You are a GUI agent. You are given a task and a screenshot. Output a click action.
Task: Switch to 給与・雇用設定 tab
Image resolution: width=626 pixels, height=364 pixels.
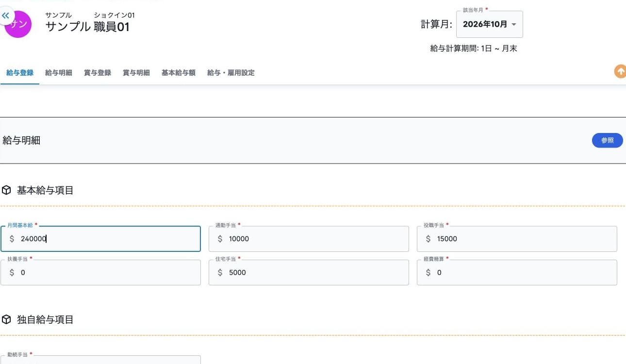pos(231,73)
